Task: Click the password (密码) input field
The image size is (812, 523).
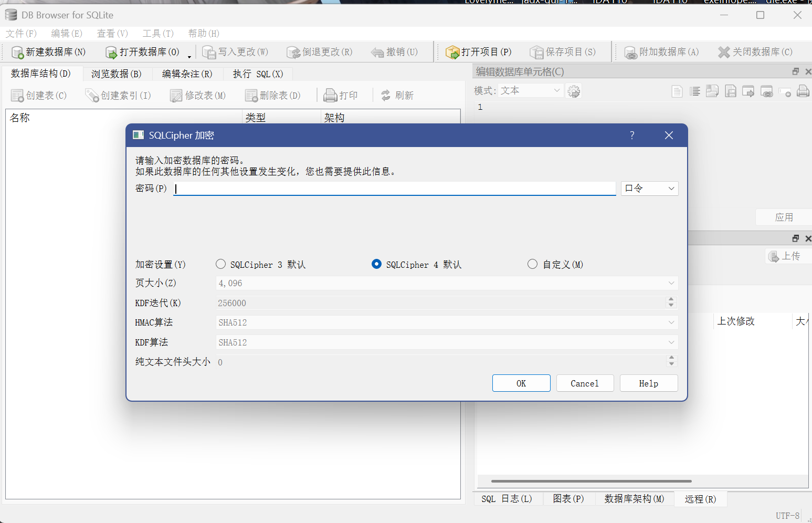Action: pos(395,189)
